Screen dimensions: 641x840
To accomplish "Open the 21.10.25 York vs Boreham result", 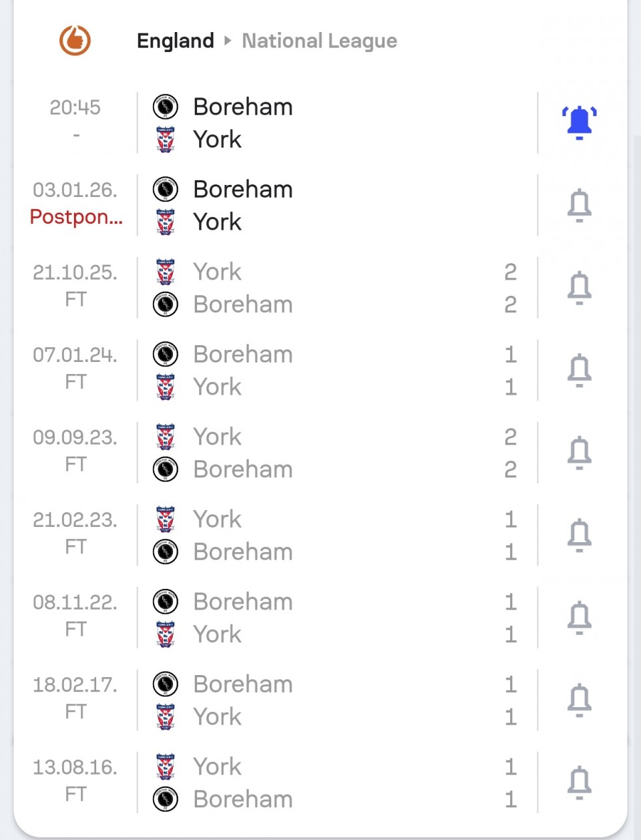I will (334, 288).
